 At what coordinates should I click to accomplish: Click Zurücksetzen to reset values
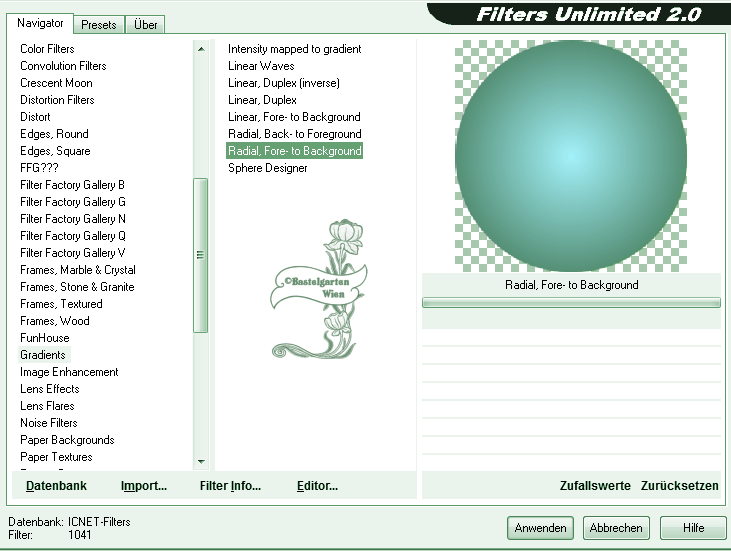[x=680, y=486]
